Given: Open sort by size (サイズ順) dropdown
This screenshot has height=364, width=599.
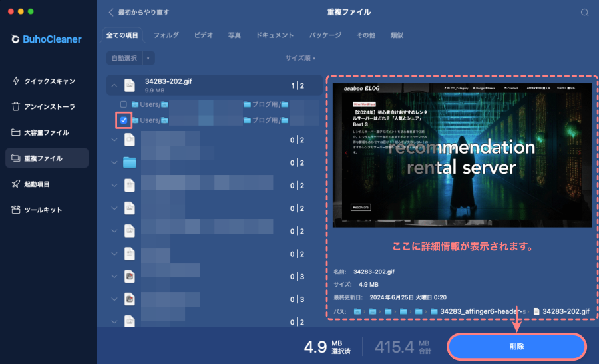Looking at the screenshot, I should 300,58.
